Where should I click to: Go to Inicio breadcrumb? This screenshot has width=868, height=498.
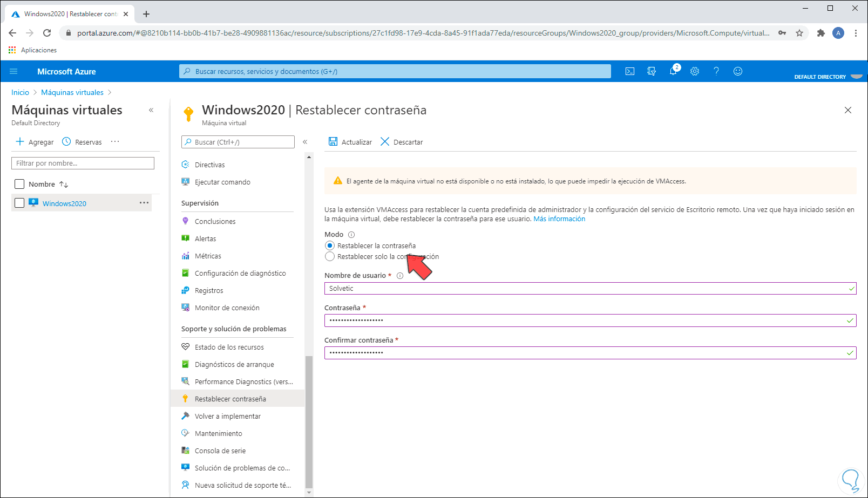point(21,92)
